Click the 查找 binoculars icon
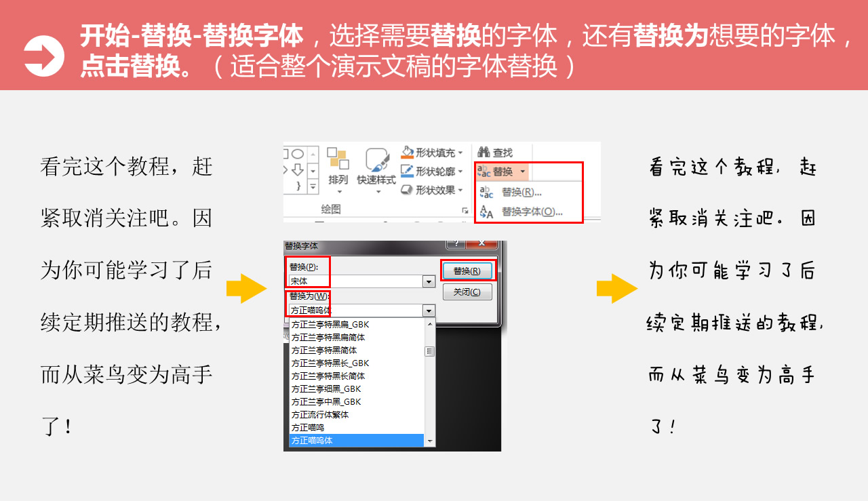Viewport: 868px width, 501px height. pos(484,153)
